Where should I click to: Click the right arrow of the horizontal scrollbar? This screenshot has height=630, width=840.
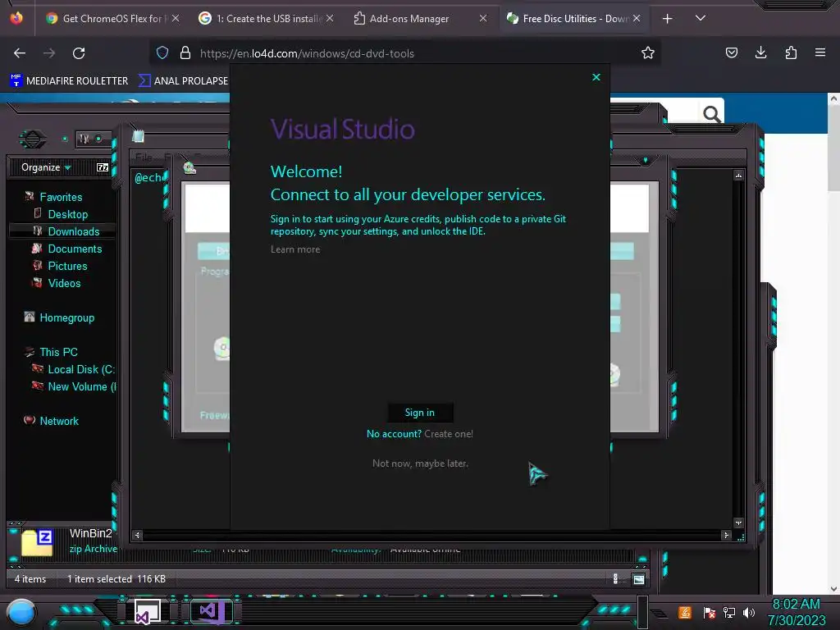click(727, 535)
